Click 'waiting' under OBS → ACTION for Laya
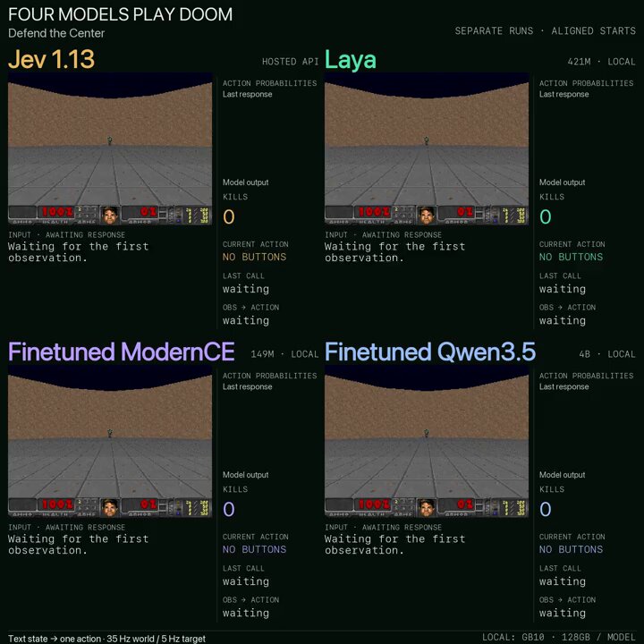Viewport: 644px width, 644px height. (563, 321)
